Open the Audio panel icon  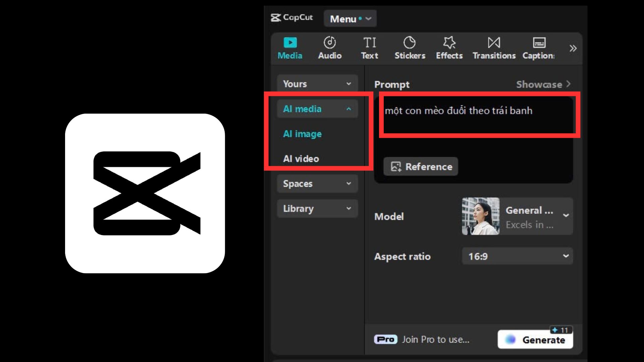[x=330, y=43]
